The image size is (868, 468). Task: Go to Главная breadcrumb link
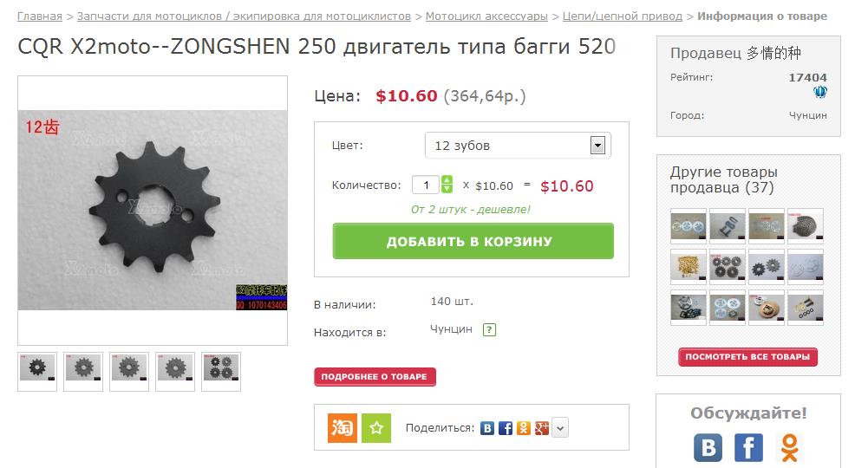(40, 16)
